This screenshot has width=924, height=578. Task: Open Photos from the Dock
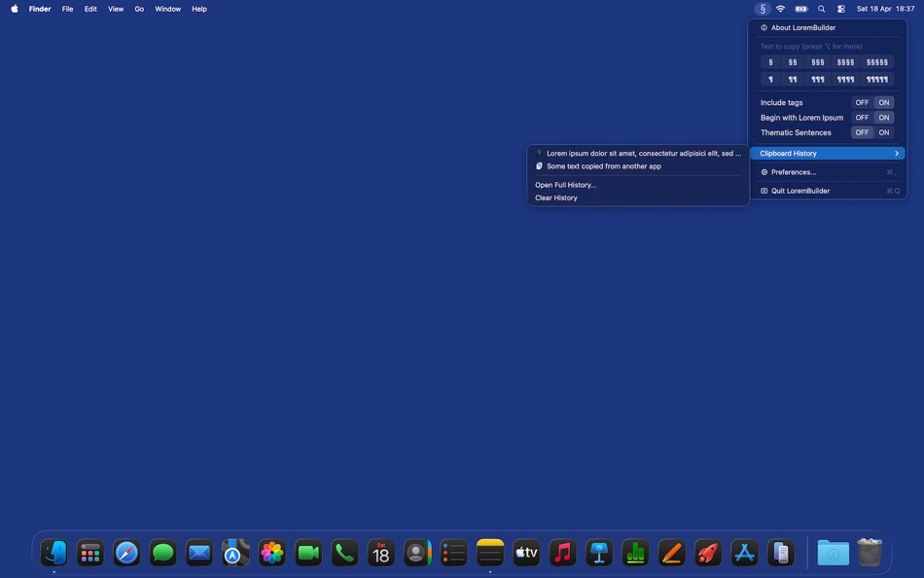coord(272,553)
